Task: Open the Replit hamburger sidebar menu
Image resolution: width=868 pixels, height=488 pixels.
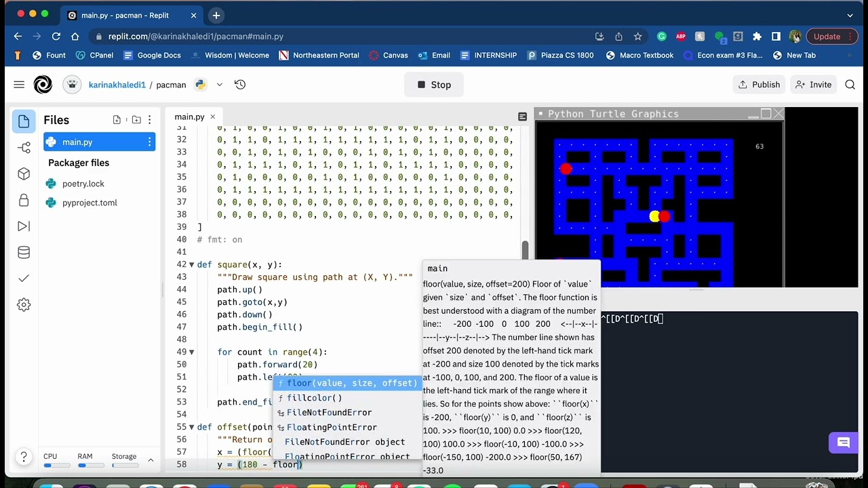Action: coord(19,85)
